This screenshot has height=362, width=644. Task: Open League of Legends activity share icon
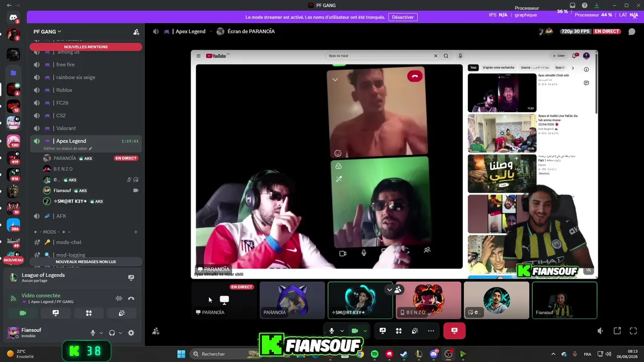131,278
